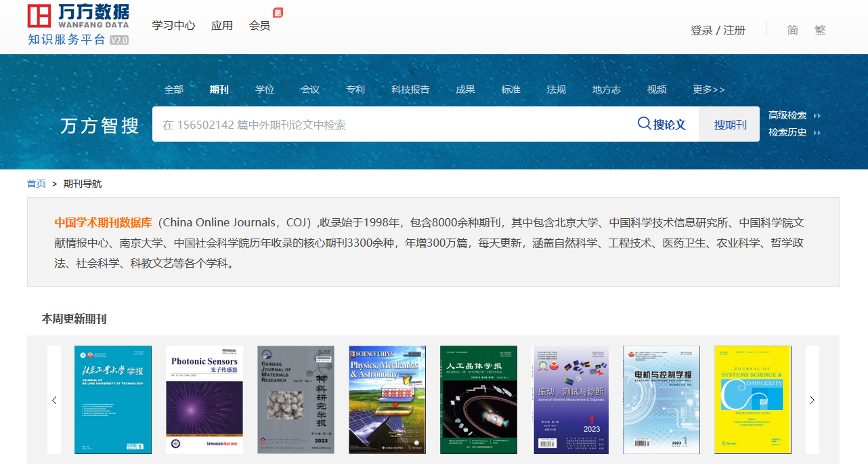Select the 标准 search tab
The height and width of the screenshot is (471, 868).
(511, 89)
